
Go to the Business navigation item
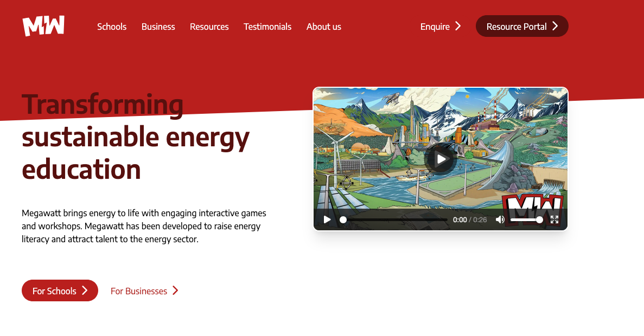click(x=158, y=27)
